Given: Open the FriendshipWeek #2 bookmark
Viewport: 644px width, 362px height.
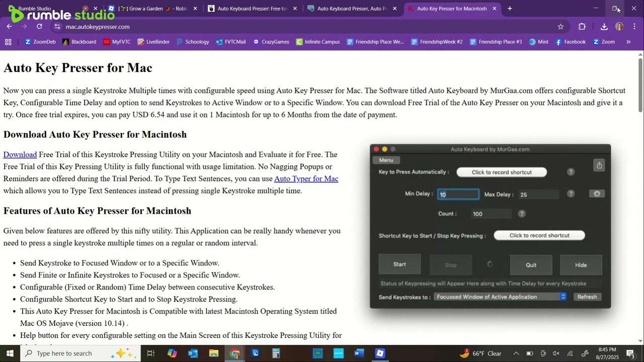Looking at the screenshot, I should click(x=436, y=42).
